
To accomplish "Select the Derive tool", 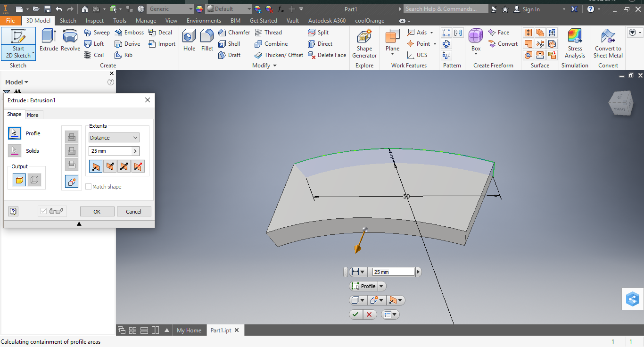I will 127,44.
